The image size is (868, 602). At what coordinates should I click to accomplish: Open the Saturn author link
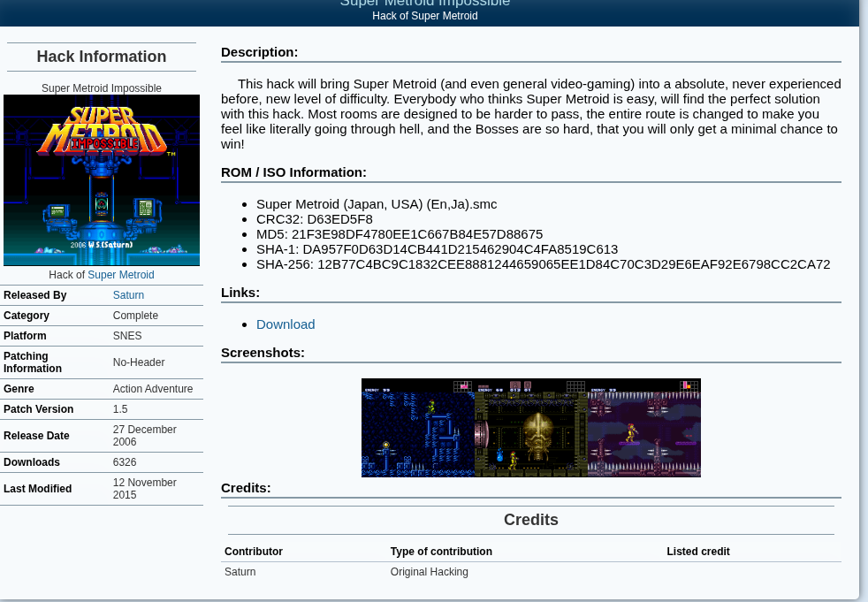pos(128,295)
